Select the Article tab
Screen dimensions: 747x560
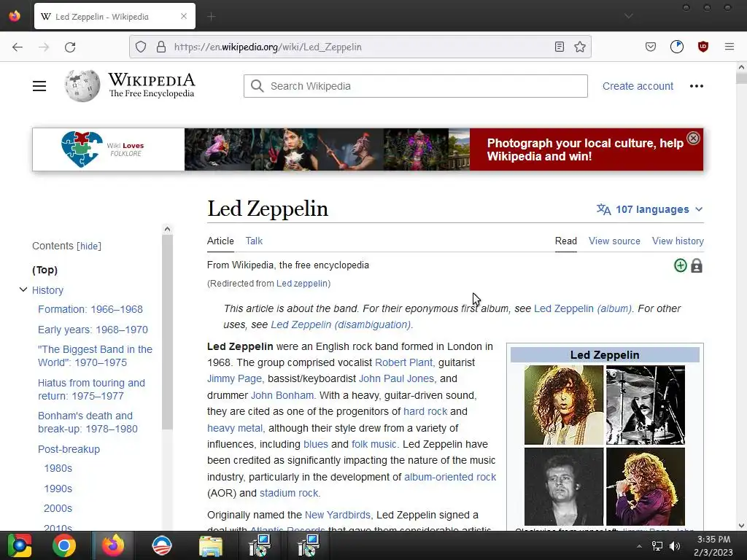(x=220, y=241)
